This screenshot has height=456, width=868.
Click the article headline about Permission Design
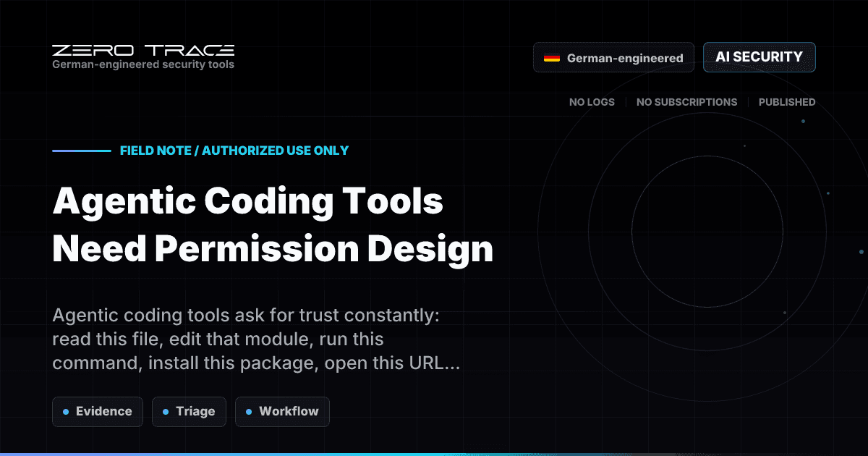click(272, 224)
